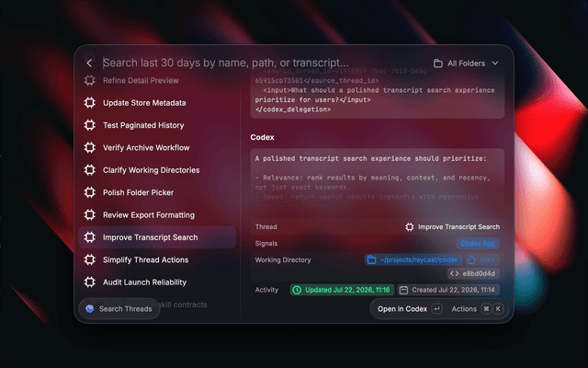Select the Audit Launch Reliability thread
This screenshot has width=588, height=368.
[x=157, y=282]
